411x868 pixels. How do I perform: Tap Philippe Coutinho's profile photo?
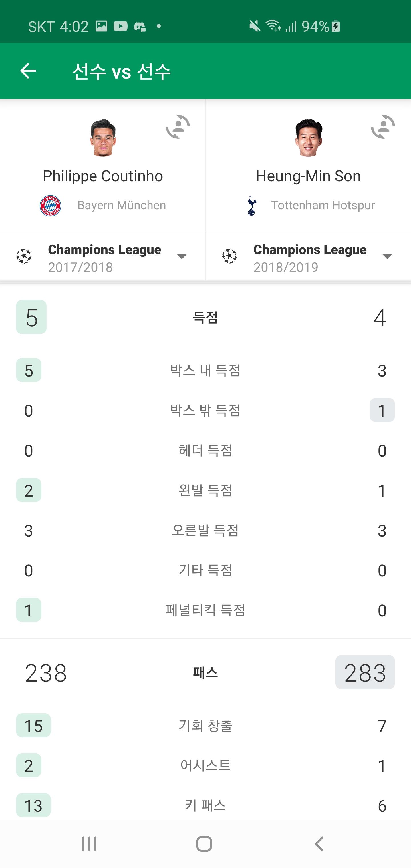click(103, 137)
